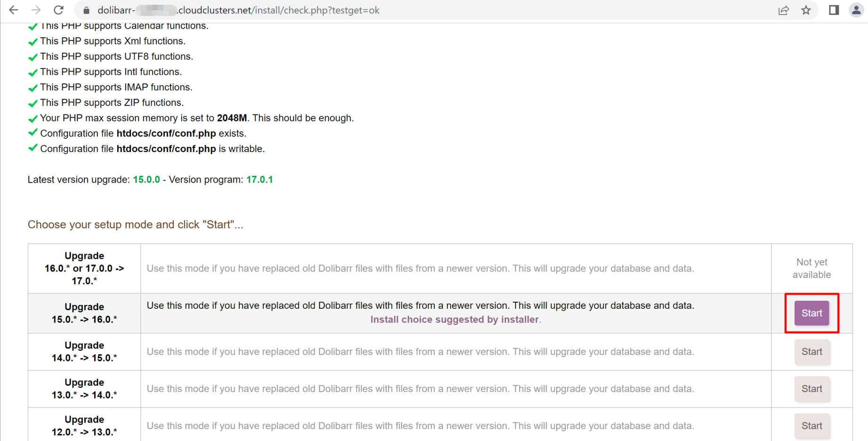868x441 pixels.
Task: Click 'Configuration file htdocs/conf/conf.php exists' line
Action: tap(143, 134)
